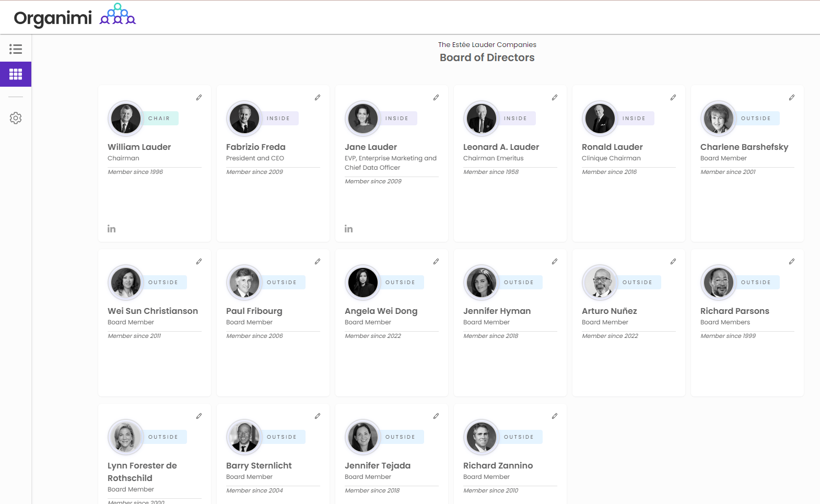Click Richard Parsons' profile photo

[719, 283]
